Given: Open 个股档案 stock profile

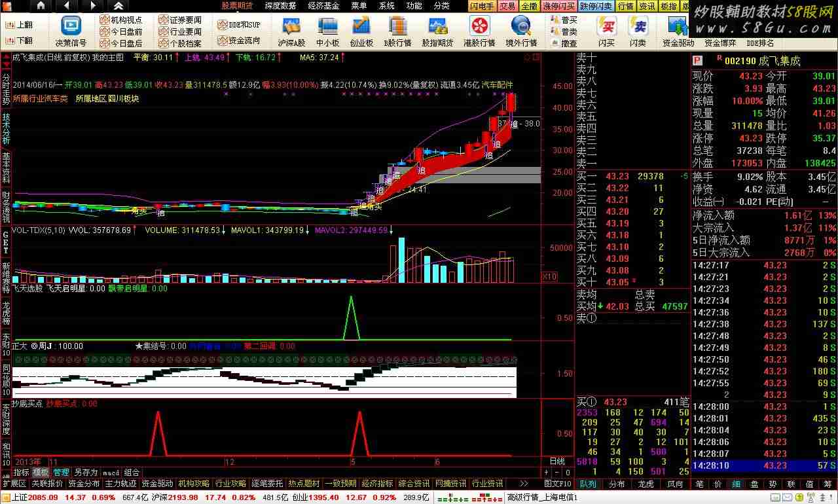Looking at the screenshot, I should pos(181,43).
